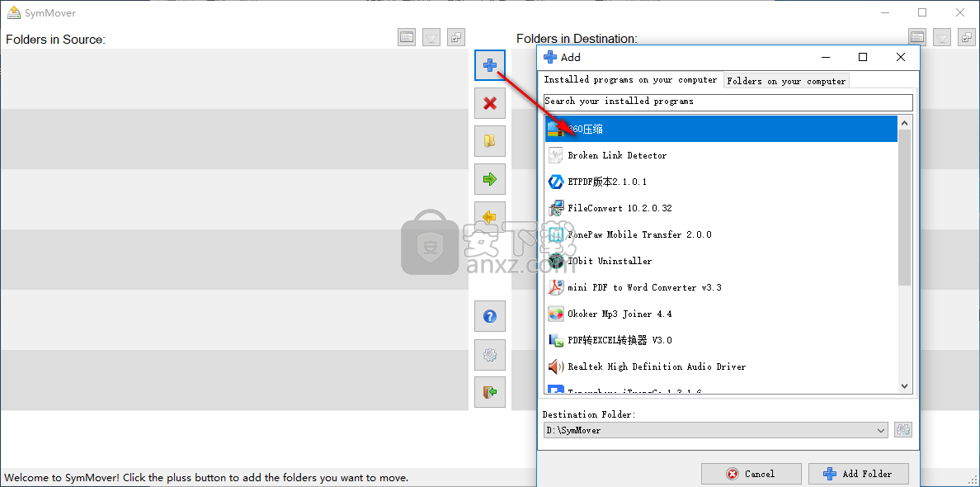Open settings via center column gear button
The width and height of the screenshot is (980, 487).
tap(490, 355)
